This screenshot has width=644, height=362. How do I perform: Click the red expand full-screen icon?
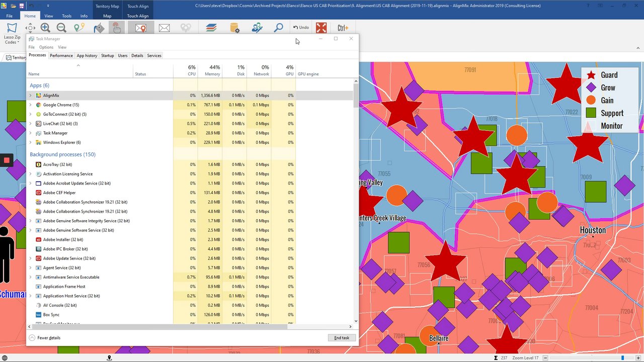click(321, 28)
